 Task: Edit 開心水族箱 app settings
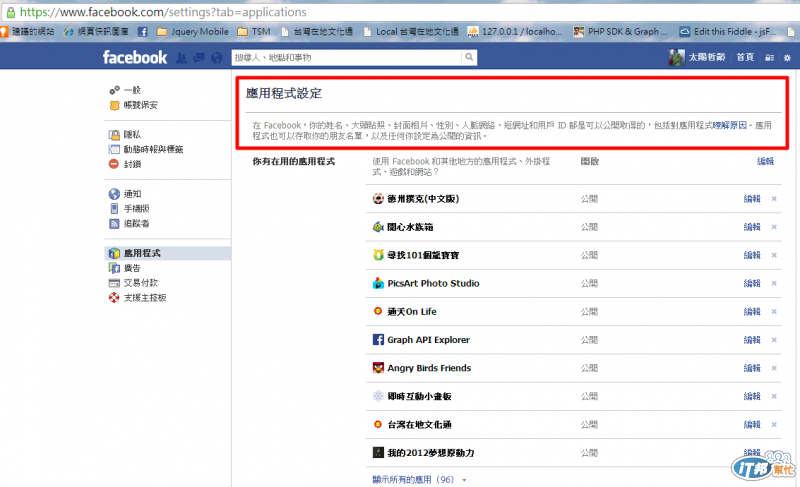[x=752, y=227]
